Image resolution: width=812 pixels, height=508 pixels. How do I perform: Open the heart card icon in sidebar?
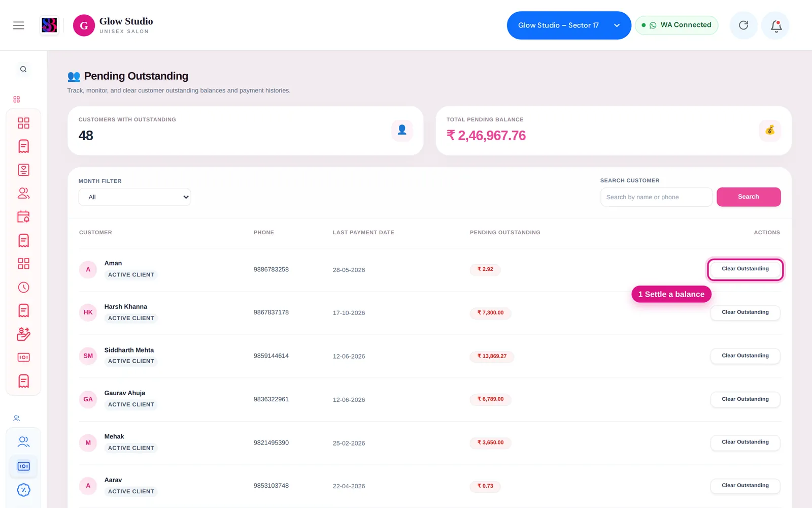tap(24, 170)
